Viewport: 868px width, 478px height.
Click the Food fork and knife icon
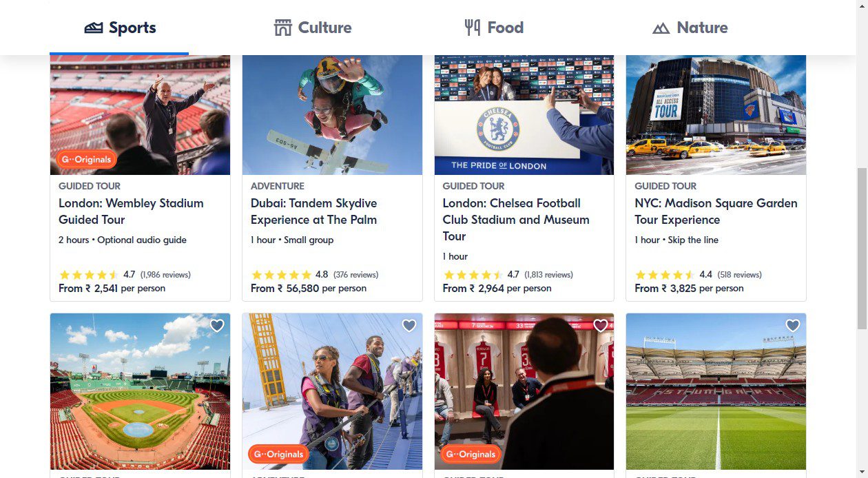click(x=472, y=28)
